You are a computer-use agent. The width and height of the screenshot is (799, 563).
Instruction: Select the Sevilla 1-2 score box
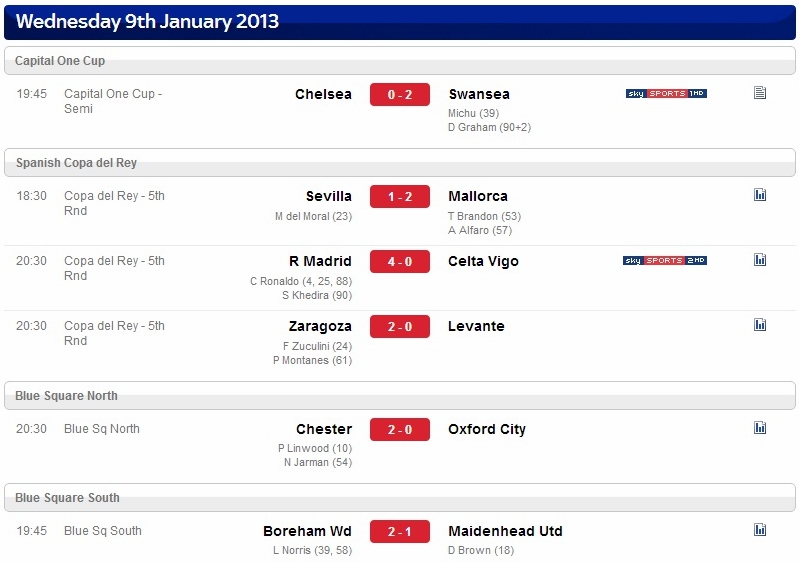(400, 196)
